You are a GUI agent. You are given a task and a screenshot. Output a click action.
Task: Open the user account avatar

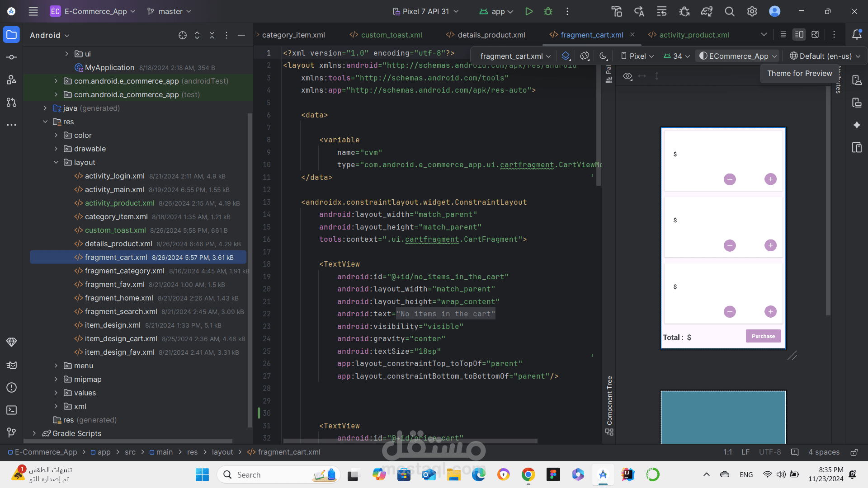(x=774, y=11)
